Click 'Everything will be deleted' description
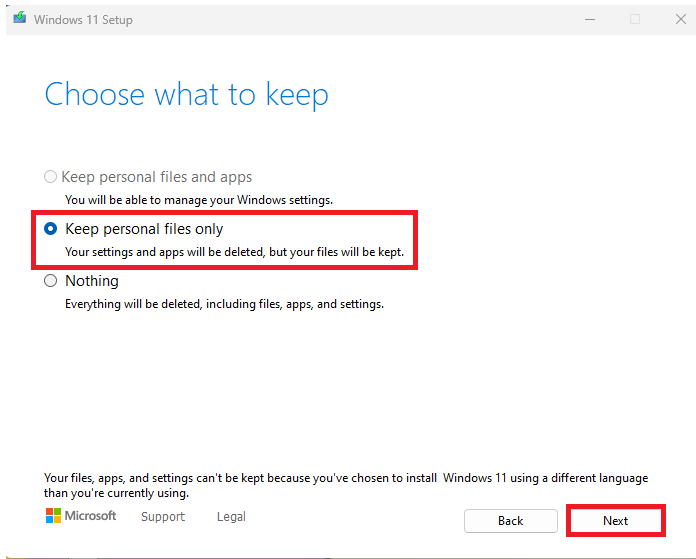 [224, 304]
